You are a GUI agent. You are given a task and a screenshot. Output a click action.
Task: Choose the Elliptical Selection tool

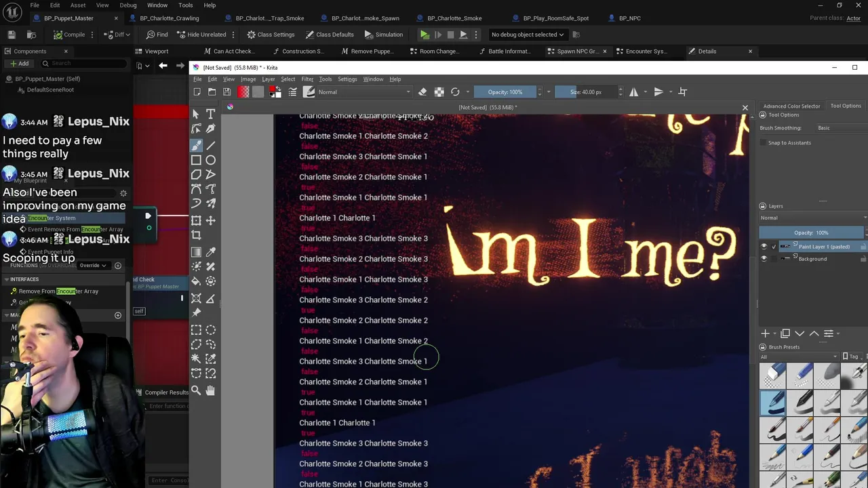[x=211, y=330]
